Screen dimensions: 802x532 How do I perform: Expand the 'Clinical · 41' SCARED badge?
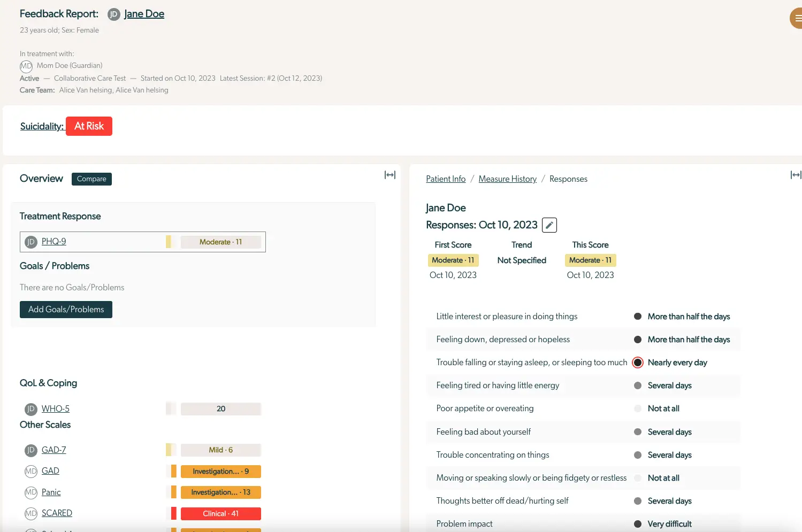point(221,513)
